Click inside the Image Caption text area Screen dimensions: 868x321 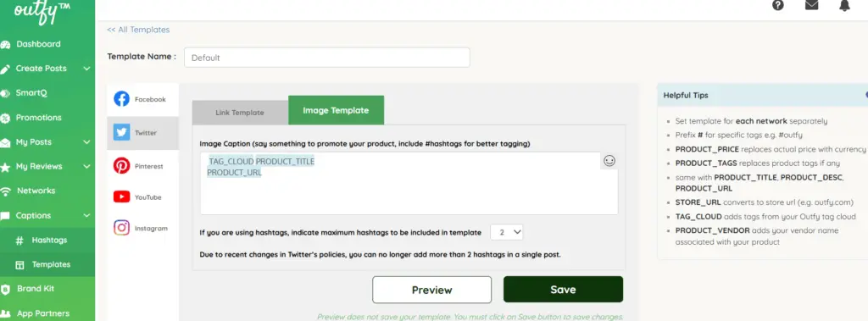coord(409,183)
